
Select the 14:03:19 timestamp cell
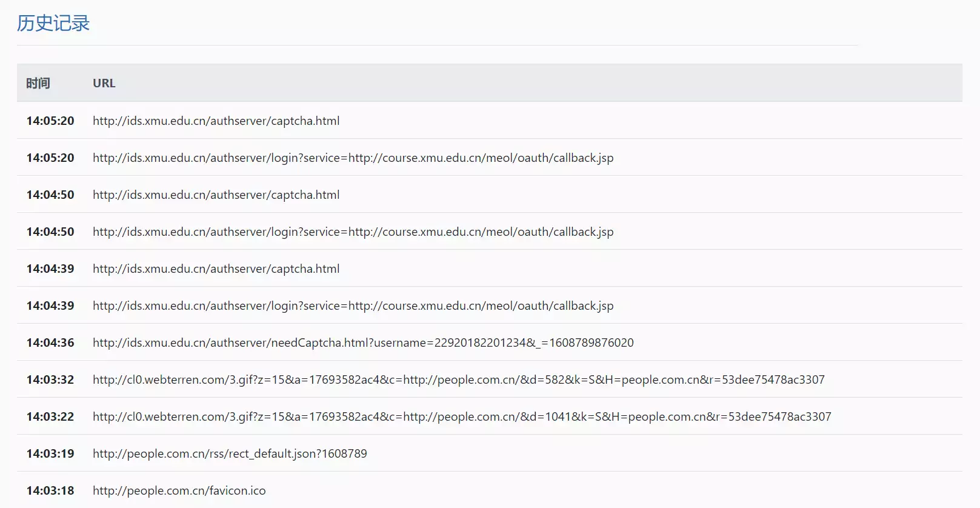click(x=50, y=453)
